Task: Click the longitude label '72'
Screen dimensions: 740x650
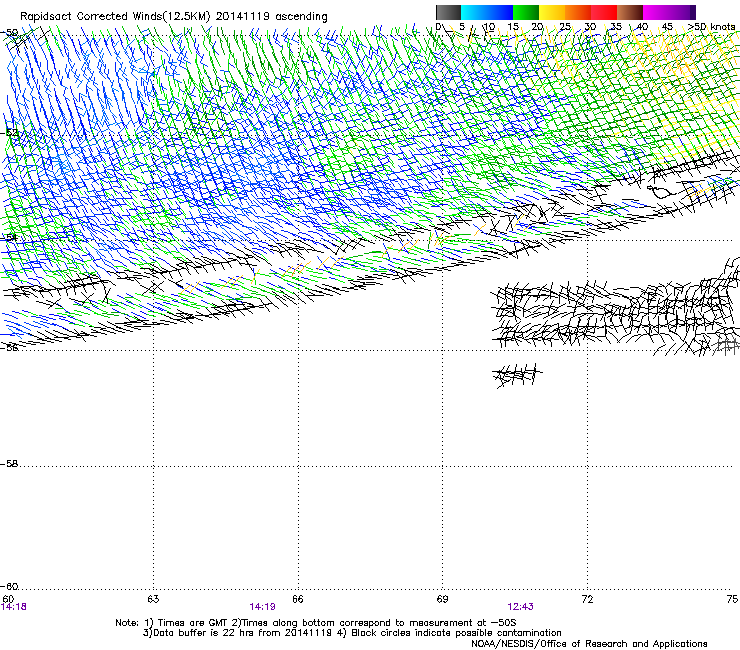Action: click(x=587, y=599)
